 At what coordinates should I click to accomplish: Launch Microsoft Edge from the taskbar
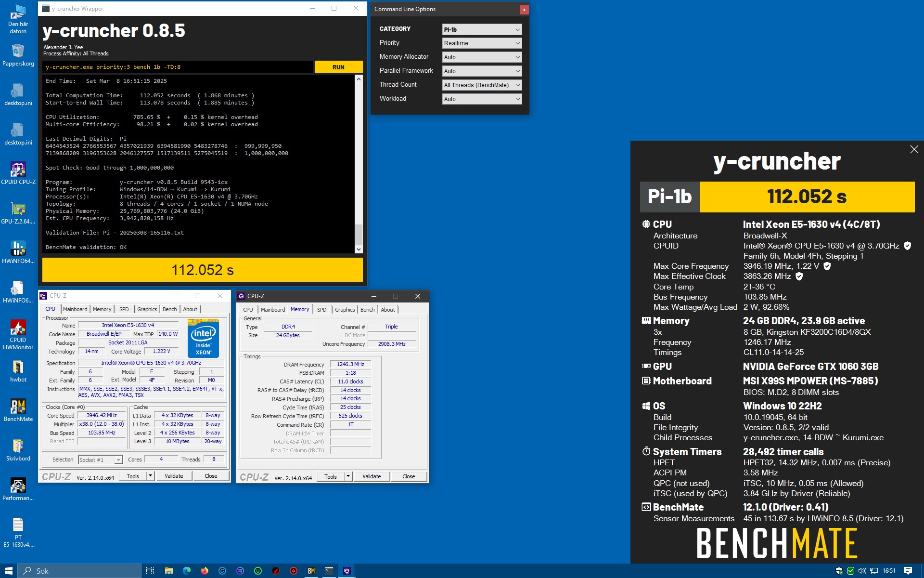pyautogui.click(x=187, y=571)
